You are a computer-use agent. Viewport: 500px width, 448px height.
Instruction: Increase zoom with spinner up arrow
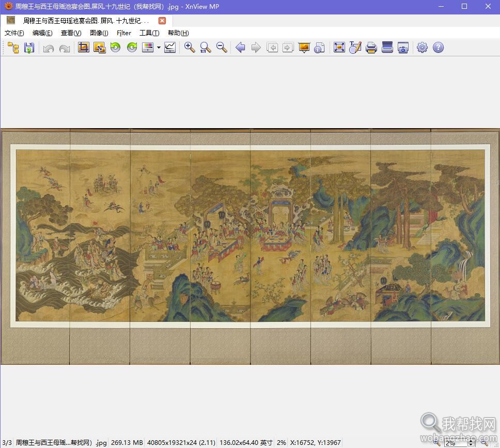471,441
